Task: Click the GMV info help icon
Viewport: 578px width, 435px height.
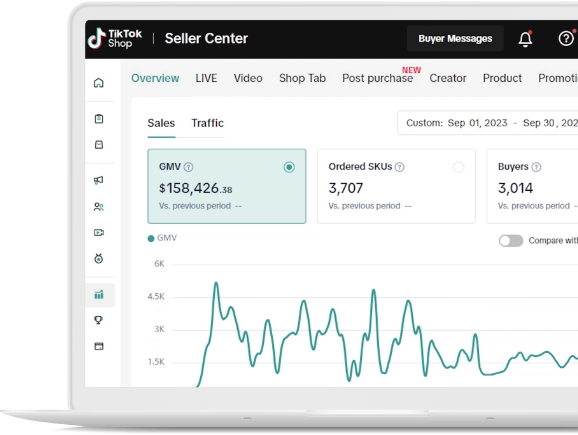Action: [x=188, y=167]
